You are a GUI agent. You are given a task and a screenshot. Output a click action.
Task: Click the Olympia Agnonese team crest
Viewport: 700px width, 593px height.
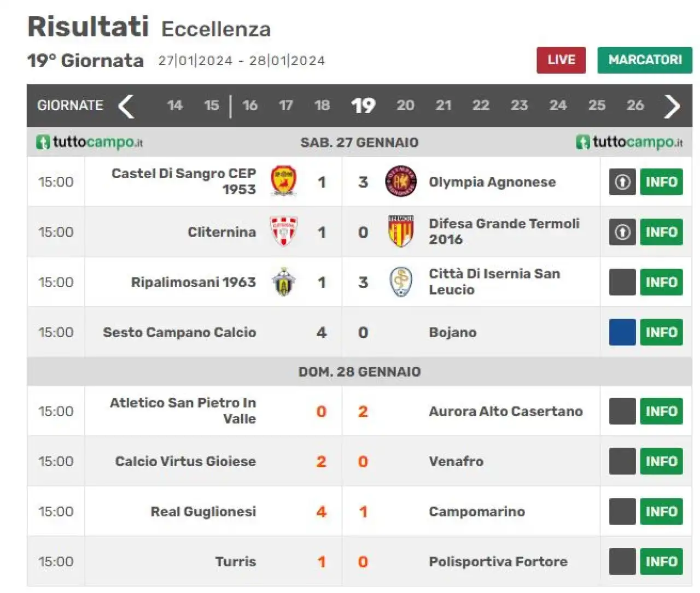(x=401, y=181)
